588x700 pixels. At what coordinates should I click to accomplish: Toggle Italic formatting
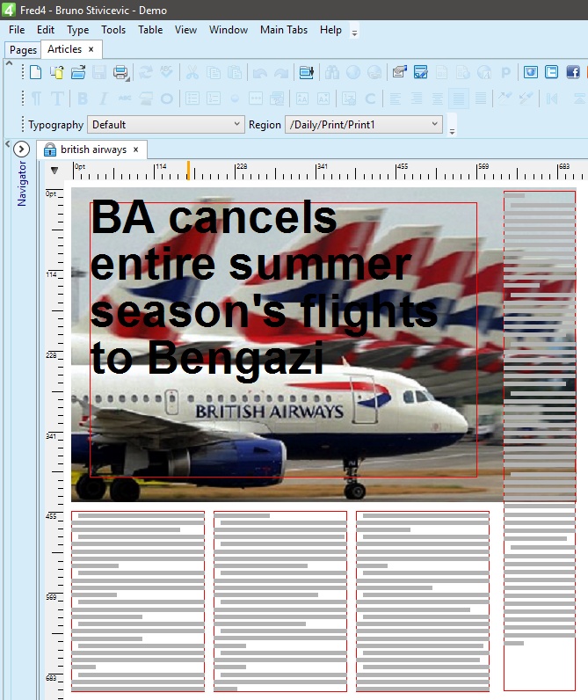click(x=104, y=98)
